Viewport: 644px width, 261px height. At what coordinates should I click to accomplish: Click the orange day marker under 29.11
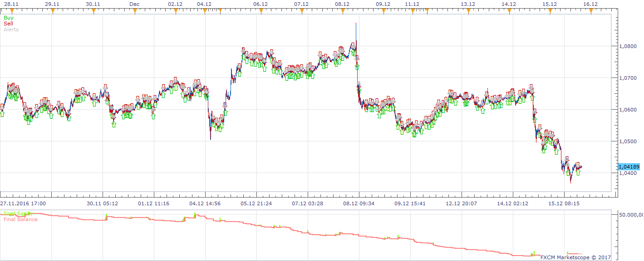tap(53, 11)
